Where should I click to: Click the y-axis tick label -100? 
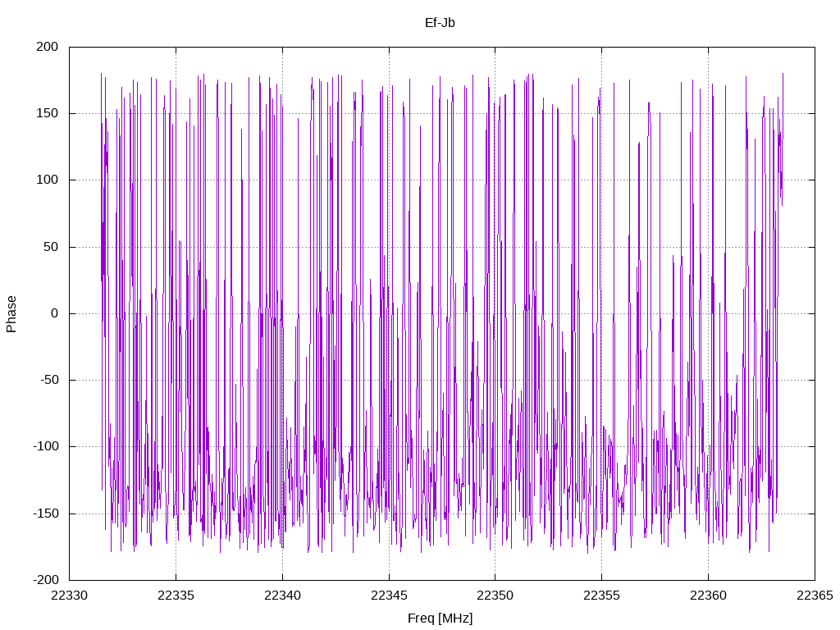(46, 447)
